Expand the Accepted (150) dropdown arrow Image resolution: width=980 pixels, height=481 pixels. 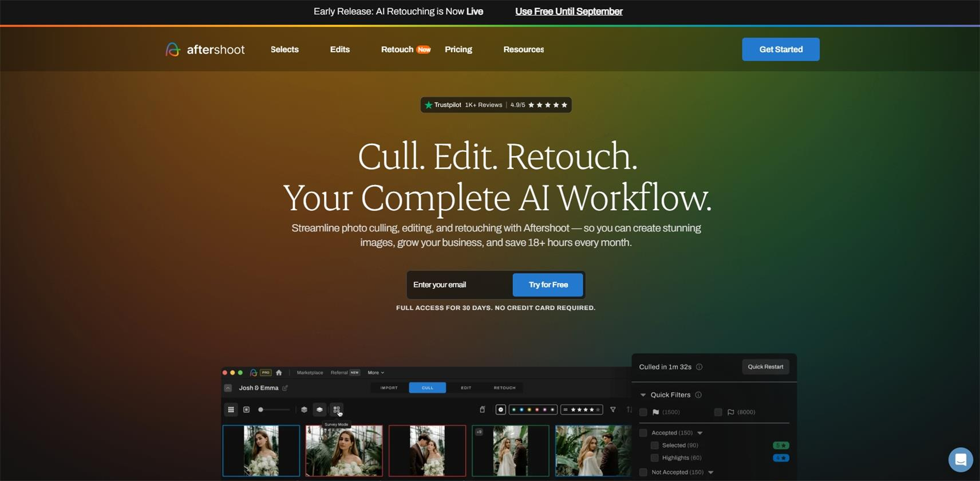(x=700, y=433)
